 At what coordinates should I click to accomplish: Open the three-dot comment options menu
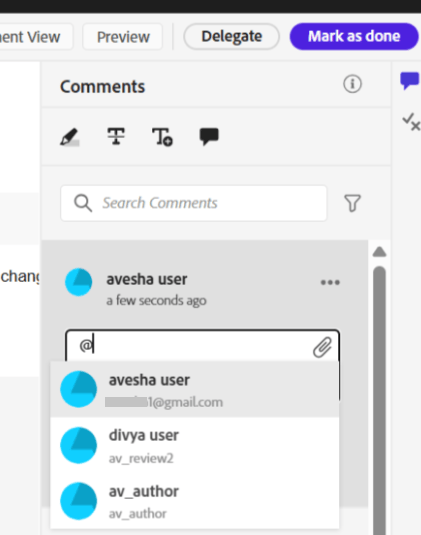coord(330,282)
